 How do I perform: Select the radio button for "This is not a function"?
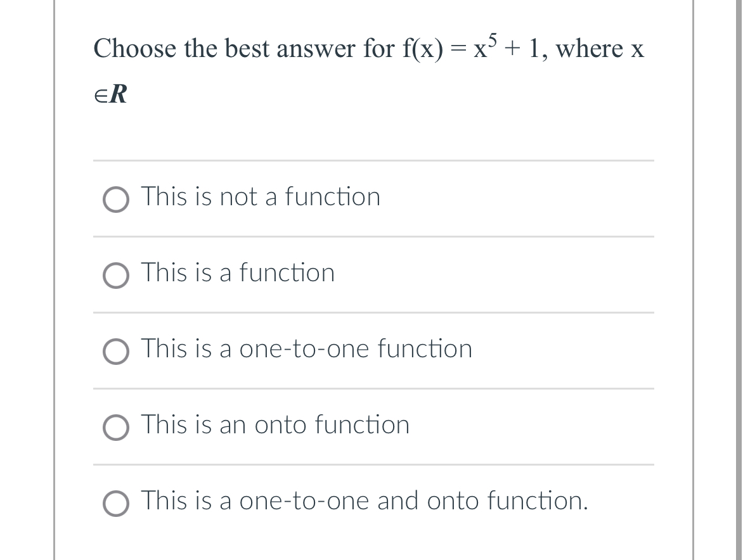pos(115,200)
